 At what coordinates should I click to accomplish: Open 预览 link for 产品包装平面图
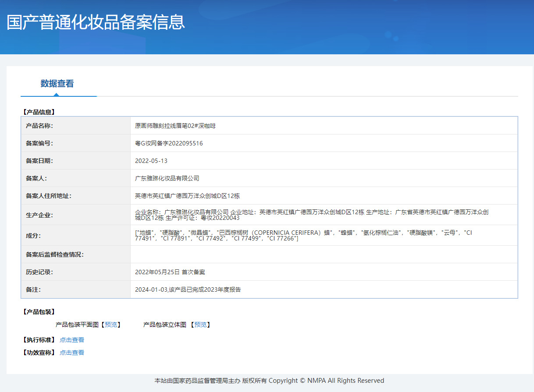pos(111,325)
